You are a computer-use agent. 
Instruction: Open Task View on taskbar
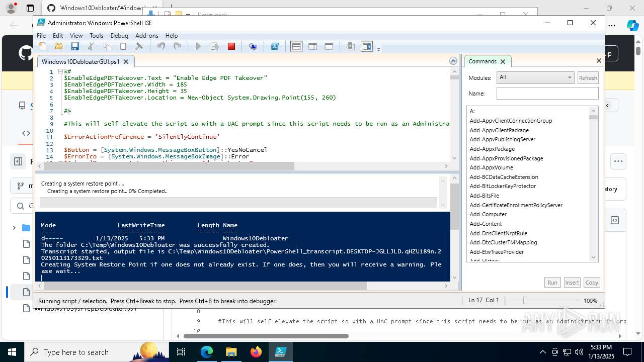[181, 352]
